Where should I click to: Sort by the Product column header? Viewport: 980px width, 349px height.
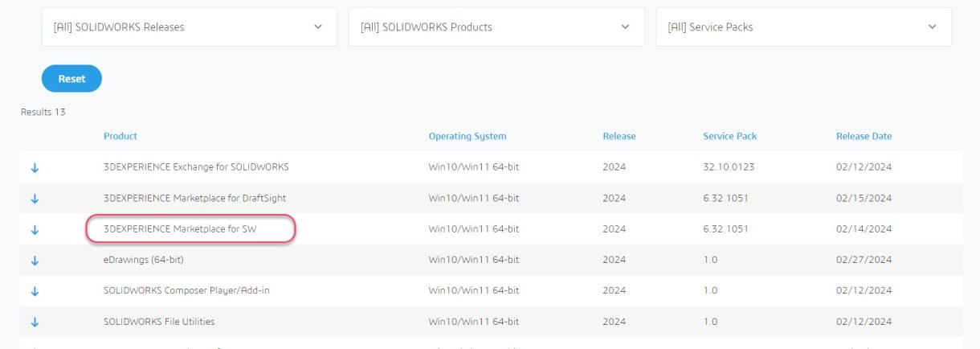120,136
